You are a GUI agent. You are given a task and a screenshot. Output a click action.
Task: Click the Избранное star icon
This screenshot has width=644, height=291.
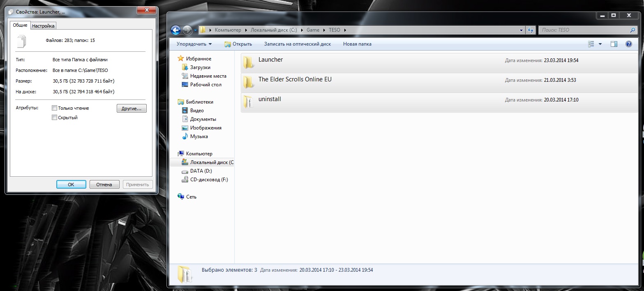pyautogui.click(x=180, y=59)
